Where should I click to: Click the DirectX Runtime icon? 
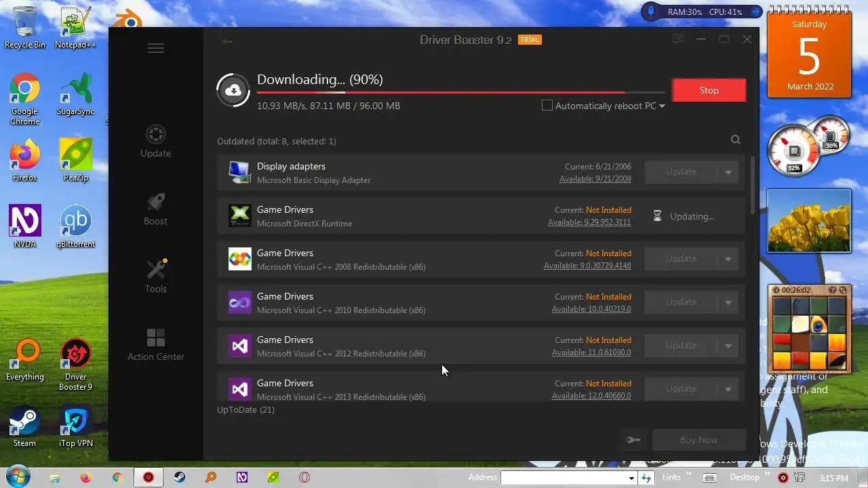239,216
